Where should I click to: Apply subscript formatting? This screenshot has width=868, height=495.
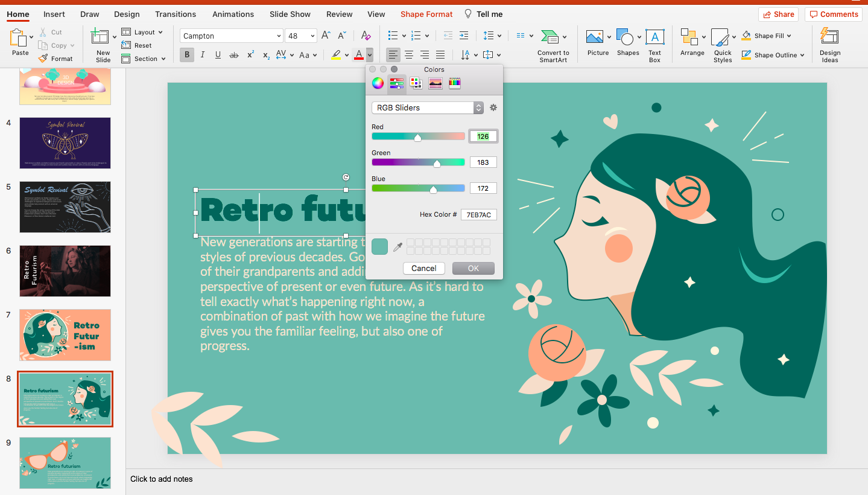tap(266, 55)
